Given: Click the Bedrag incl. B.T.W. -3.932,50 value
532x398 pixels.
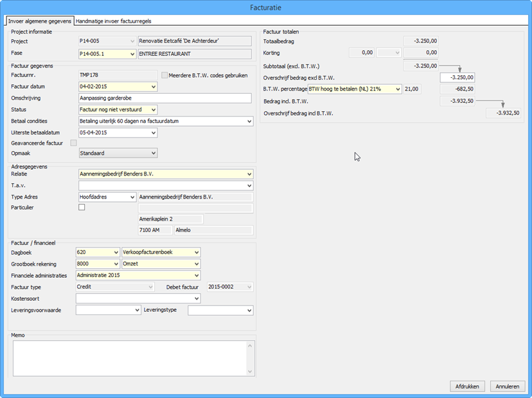Looking at the screenshot, I should 457,101.
